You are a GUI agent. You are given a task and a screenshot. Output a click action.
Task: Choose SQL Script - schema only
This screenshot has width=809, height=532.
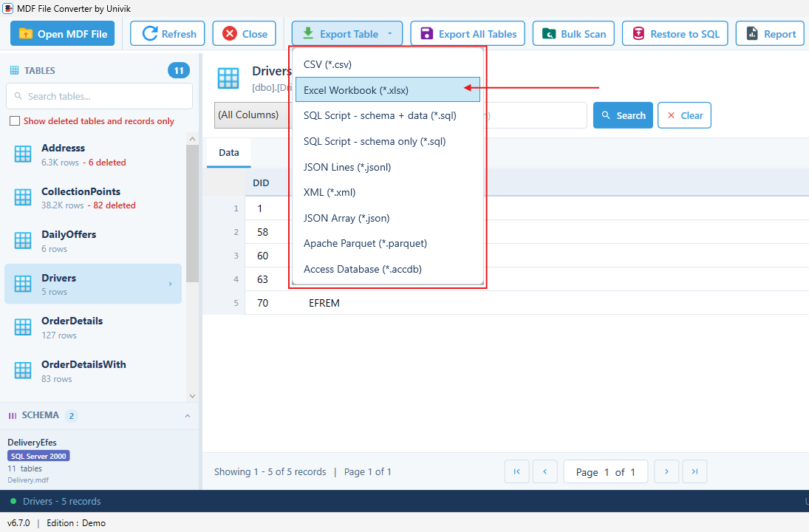click(x=387, y=141)
